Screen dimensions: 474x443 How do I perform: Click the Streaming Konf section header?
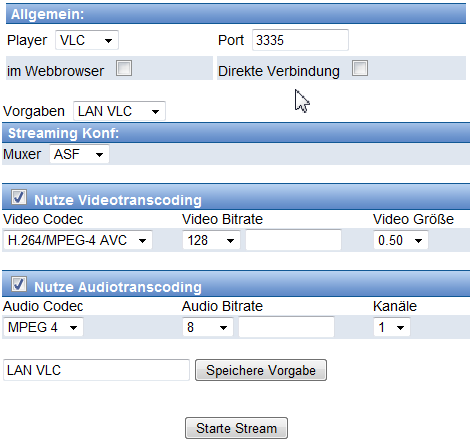pyautogui.click(x=236, y=133)
